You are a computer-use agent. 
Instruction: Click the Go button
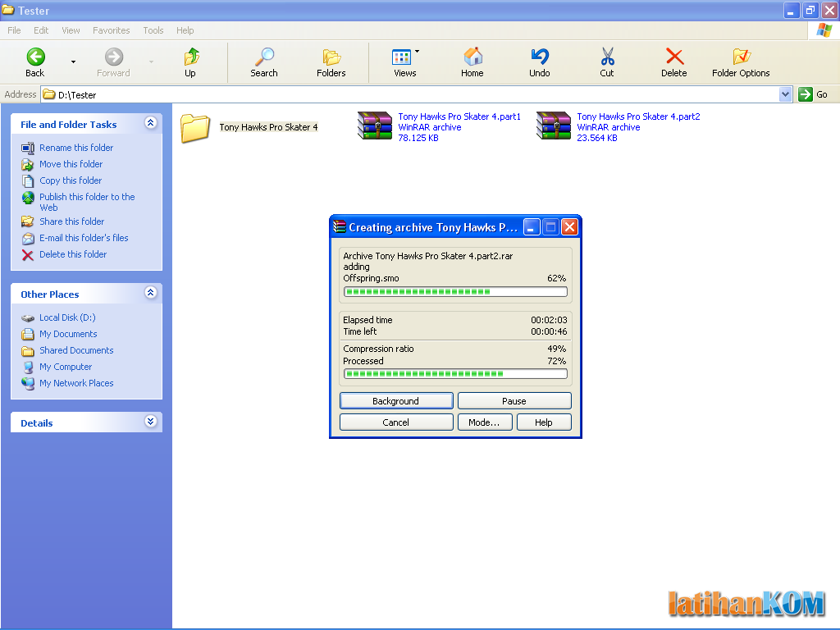point(813,95)
